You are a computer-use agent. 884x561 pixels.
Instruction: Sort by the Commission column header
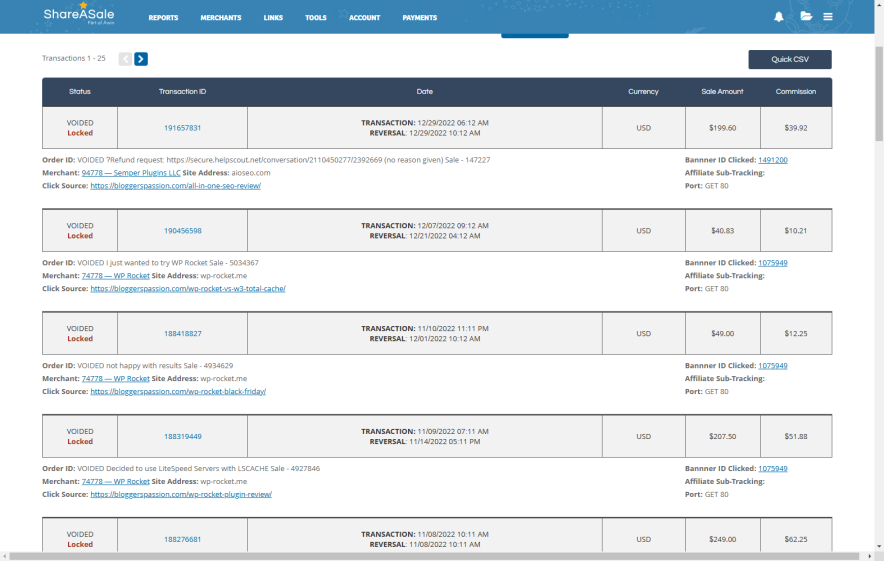tap(795, 92)
